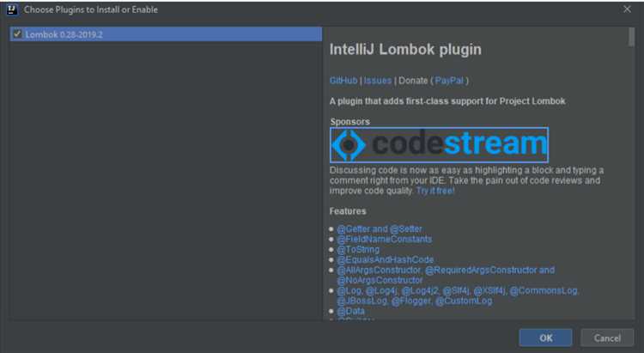Click the Features heading text
Viewport: 644px width, 353px height.
[x=348, y=211]
